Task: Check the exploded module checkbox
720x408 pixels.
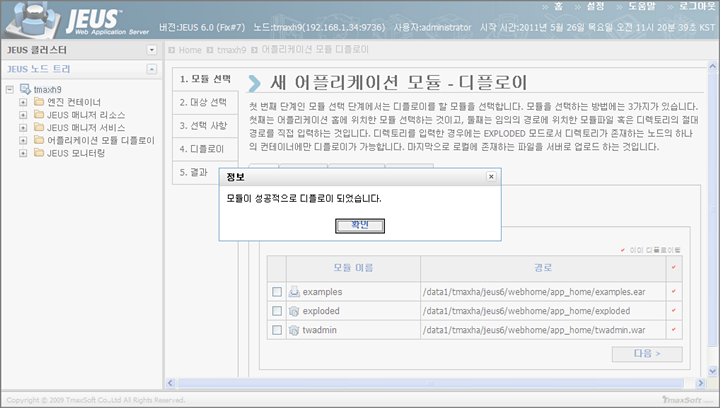Action: (x=277, y=311)
